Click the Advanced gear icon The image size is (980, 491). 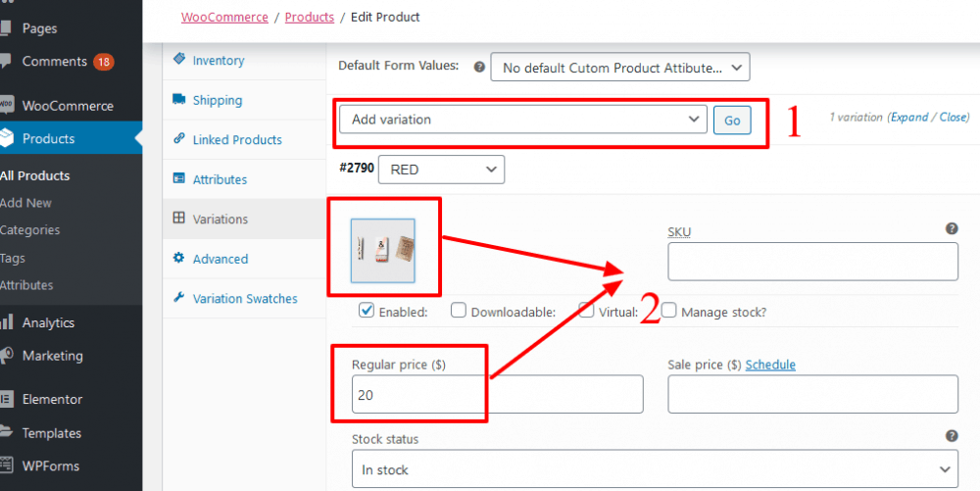point(179,258)
